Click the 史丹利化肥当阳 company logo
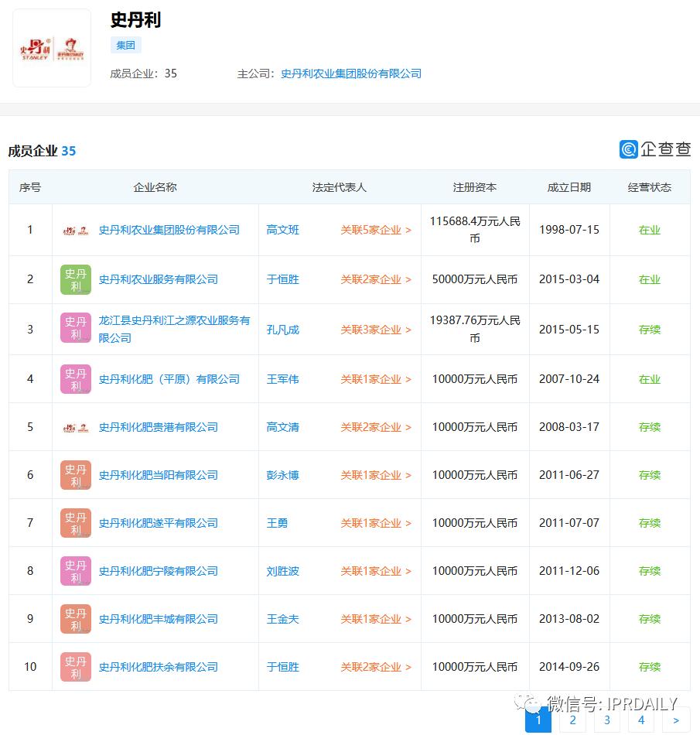700x735 pixels. (x=75, y=474)
